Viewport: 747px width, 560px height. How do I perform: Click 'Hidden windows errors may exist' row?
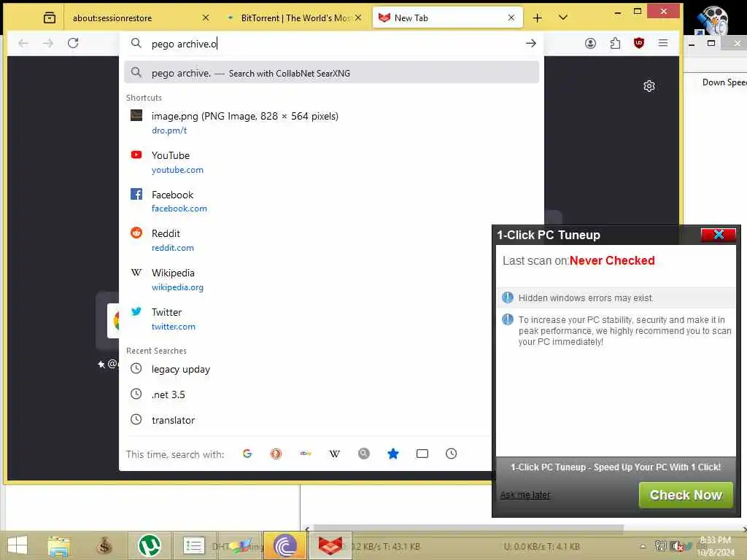(616, 297)
